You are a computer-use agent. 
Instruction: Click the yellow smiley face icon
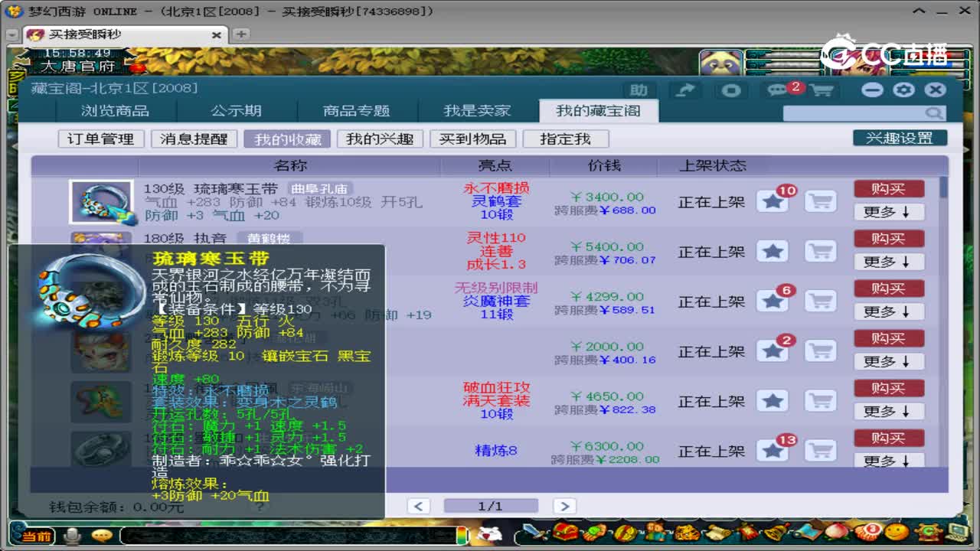click(x=897, y=531)
